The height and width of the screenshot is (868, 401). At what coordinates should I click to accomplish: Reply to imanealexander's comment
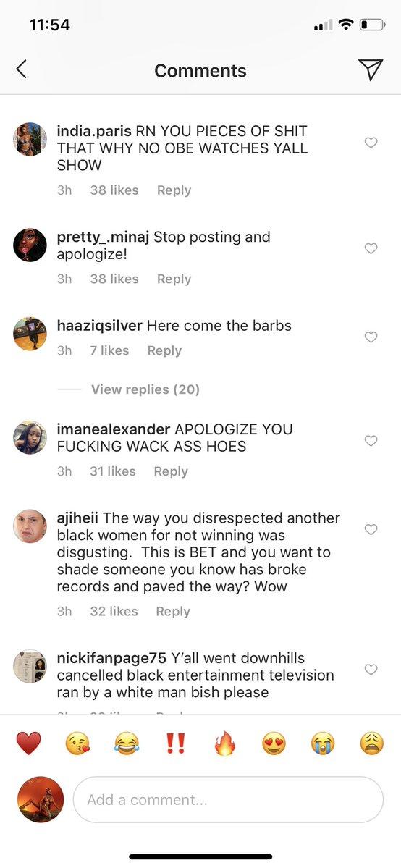click(x=171, y=471)
